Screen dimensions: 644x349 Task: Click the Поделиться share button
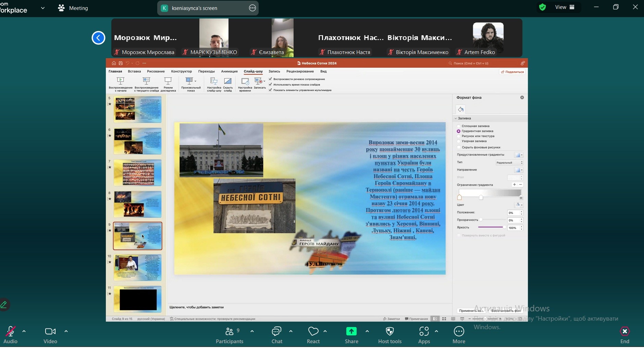(x=512, y=72)
